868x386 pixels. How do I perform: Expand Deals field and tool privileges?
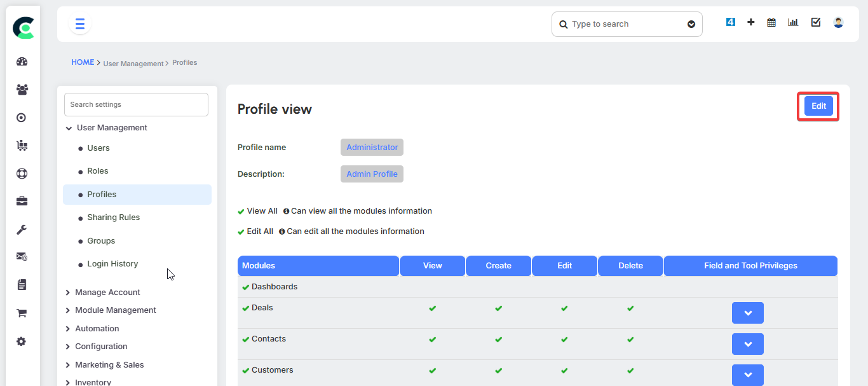tap(747, 313)
